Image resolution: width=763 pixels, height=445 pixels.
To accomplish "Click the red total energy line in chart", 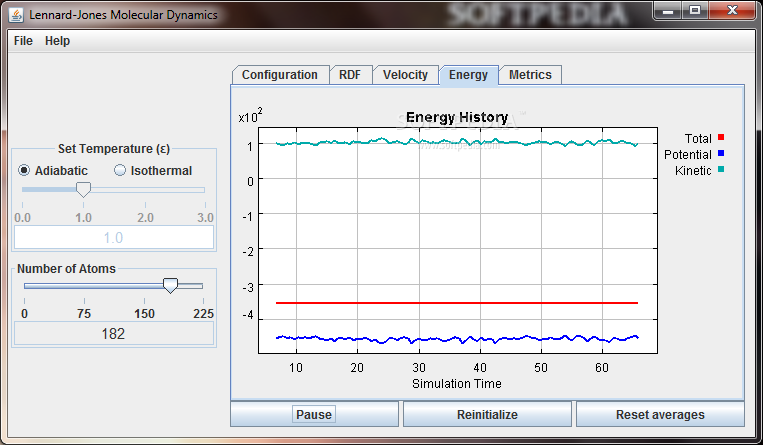I will (456, 303).
